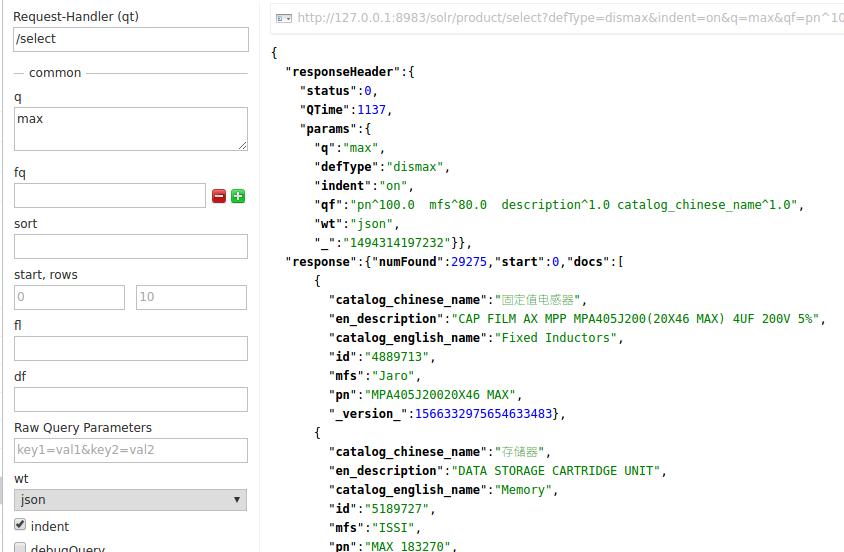Click the common section heading
Viewport: 844px width, 552px height.
click(55, 73)
